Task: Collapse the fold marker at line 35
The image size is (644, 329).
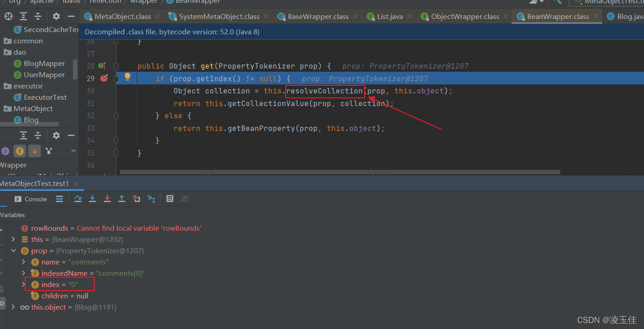Action: pyautogui.click(x=116, y=153)
